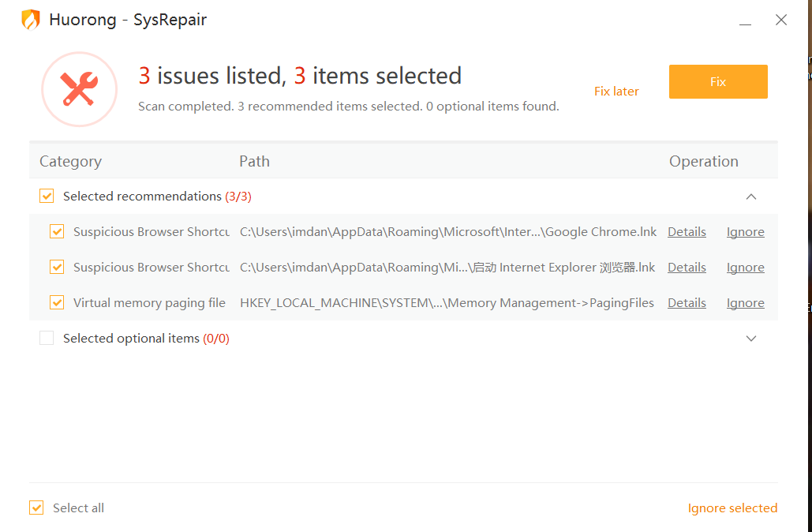Open Details for the Internet Explorer shortcut

click(686, 267)
